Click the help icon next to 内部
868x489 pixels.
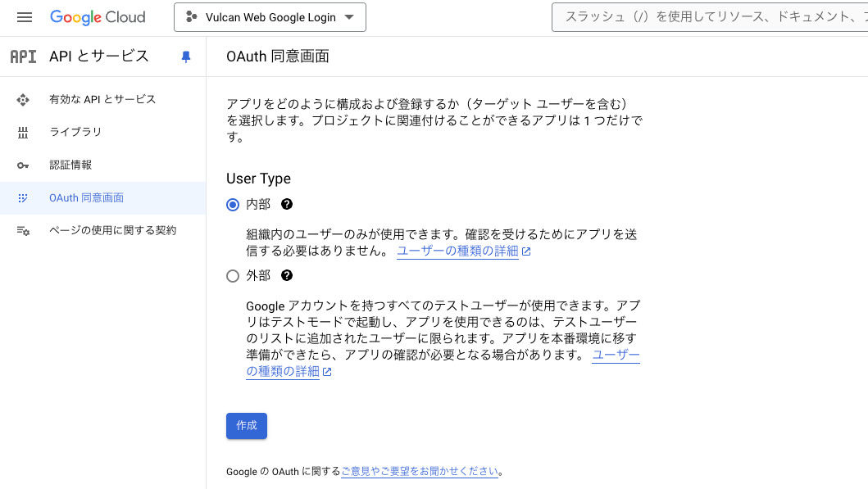pos(287,204)
